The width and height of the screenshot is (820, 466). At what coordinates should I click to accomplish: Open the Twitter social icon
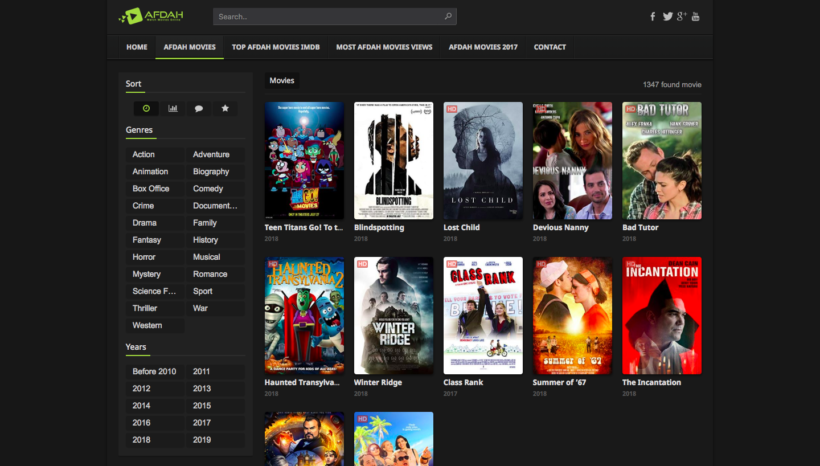667,16
